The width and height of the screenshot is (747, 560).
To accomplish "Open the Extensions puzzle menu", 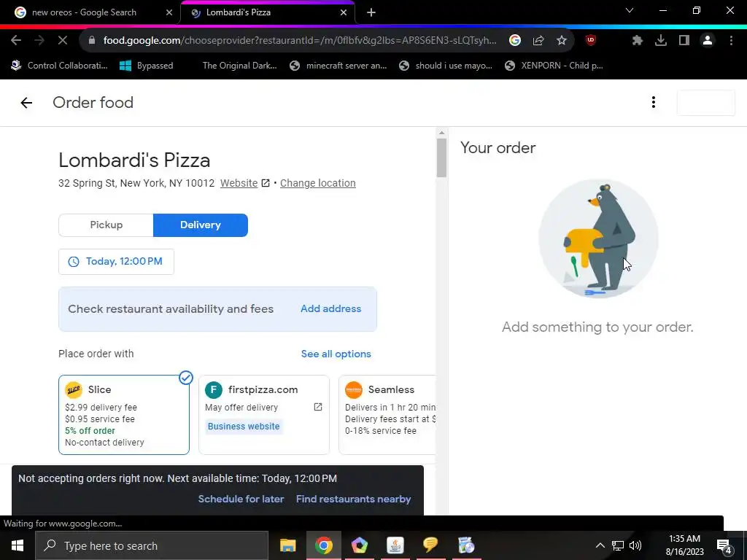I will point(637,41).
